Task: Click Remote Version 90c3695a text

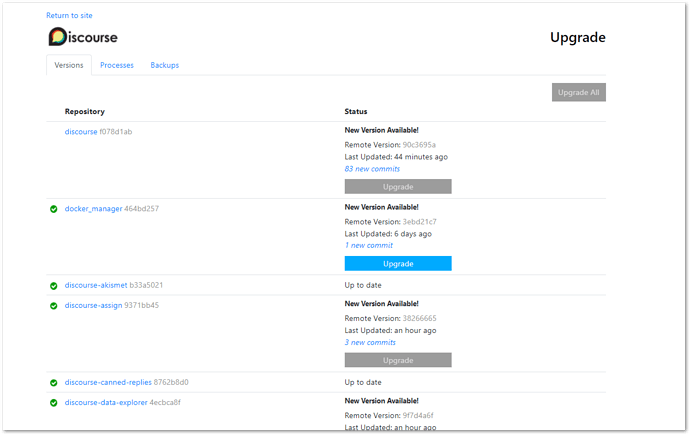Action: tap(419, 145)
